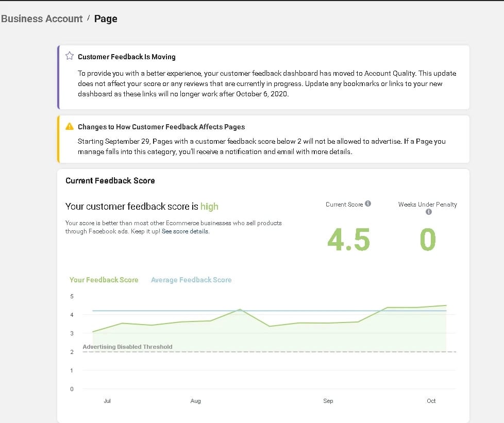Viewport: 504px width, 423px height.
Task: Click the info icon under Weeks Under Penalty
Action: pos(428,212)
